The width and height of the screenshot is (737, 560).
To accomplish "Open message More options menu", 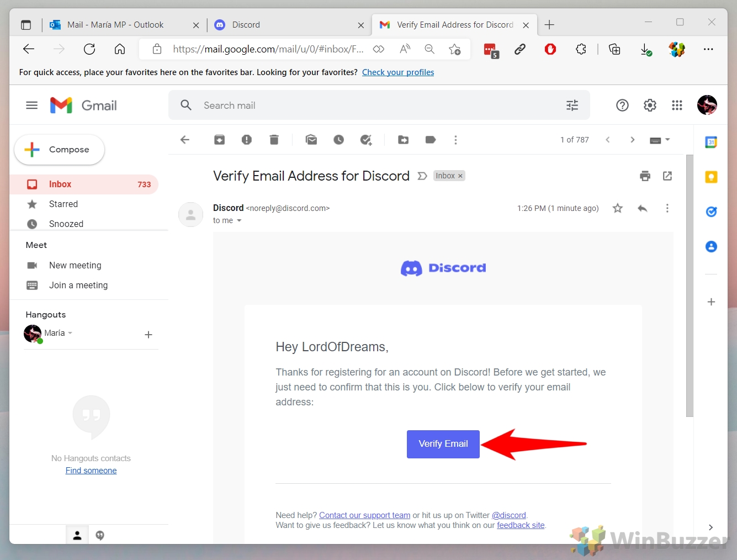I will (x=667, y=208).
